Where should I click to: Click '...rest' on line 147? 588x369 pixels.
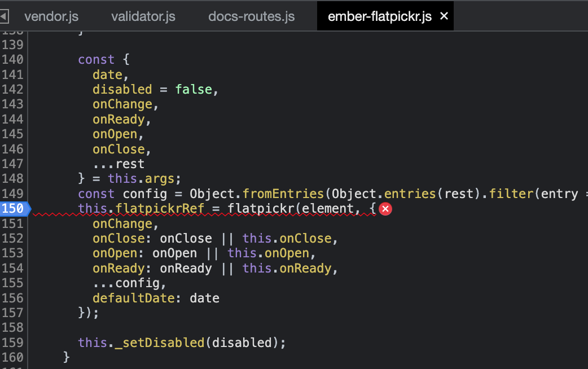(119, 164)
